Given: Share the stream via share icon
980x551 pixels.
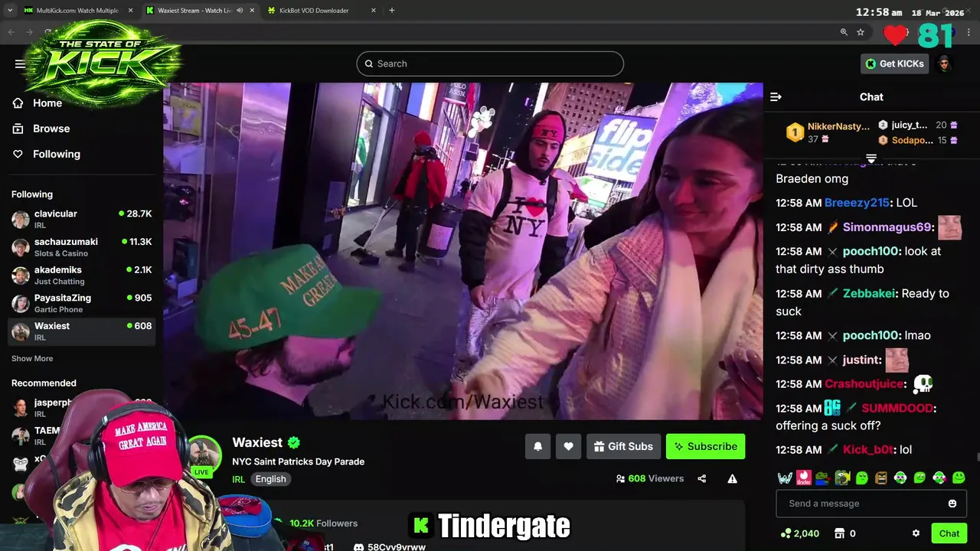Looking at the screenshot, I should (702, 478).
